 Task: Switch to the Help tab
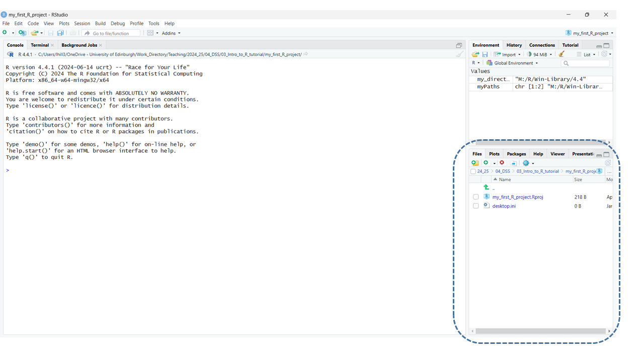coord(538,154)
